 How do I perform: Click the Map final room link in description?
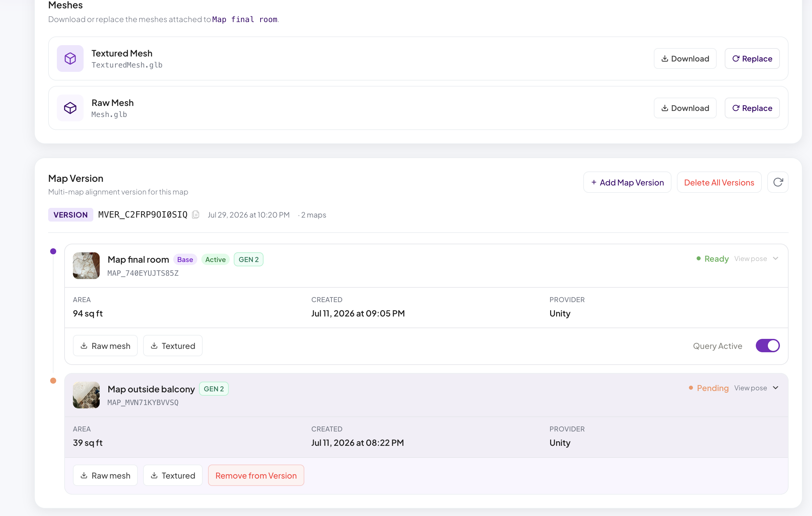coord(245,19)
